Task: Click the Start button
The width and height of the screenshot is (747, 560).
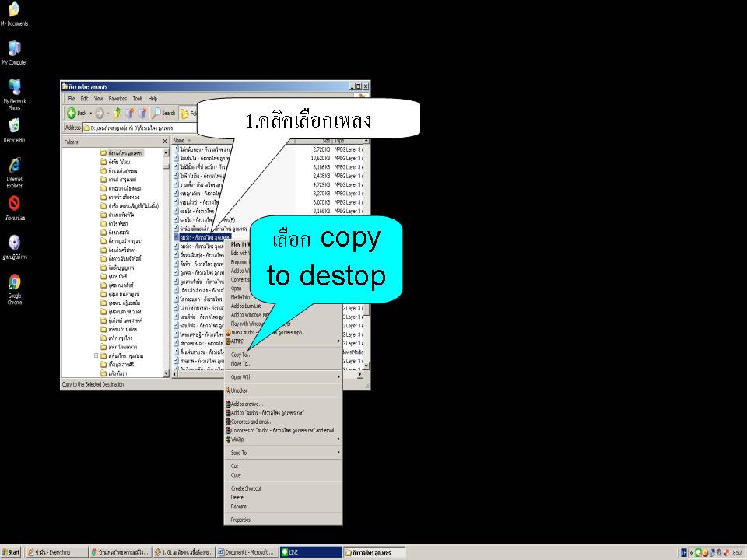Action: click(11, 552)
